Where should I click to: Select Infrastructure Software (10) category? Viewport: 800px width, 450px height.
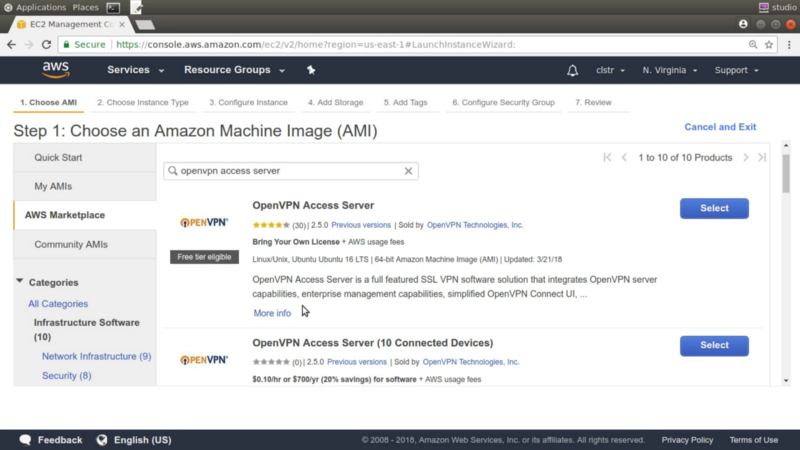86,330
